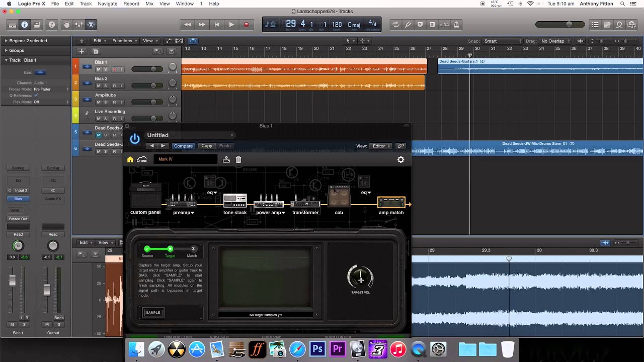Image resolution: width=644 pixels, height=362 pixels.
Task: Click the red Record button
Action: pos(246,25)
